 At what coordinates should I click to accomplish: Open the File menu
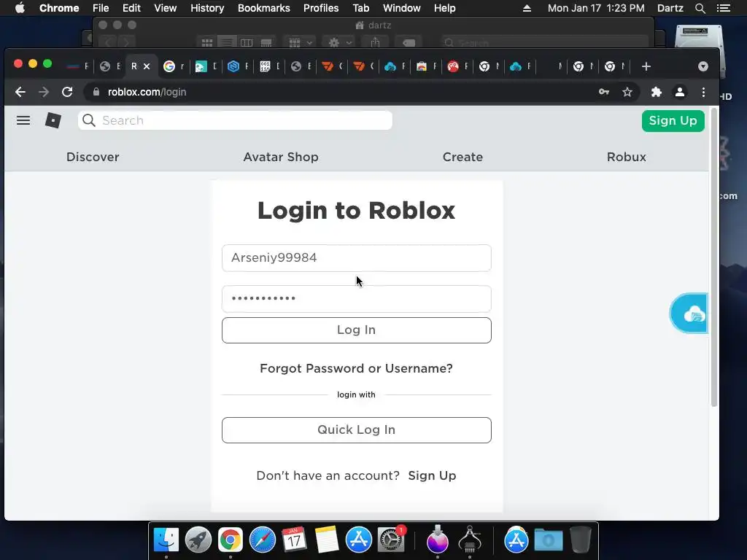(101, 8)
